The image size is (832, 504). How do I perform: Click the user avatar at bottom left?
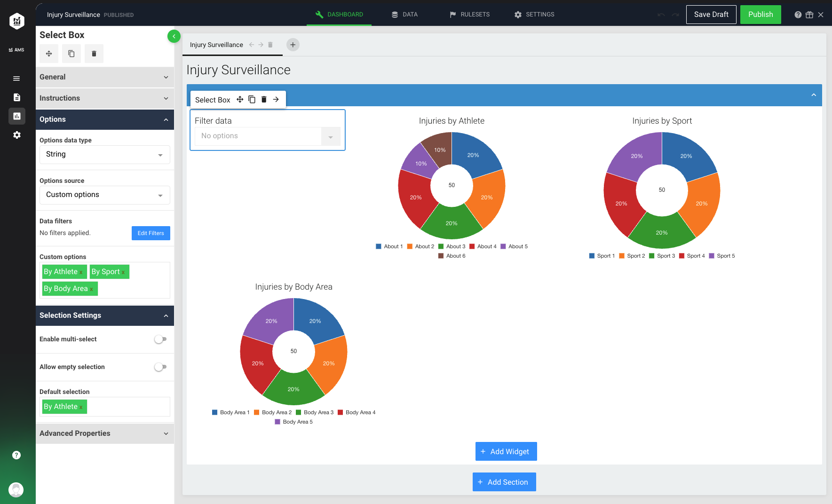16,490
